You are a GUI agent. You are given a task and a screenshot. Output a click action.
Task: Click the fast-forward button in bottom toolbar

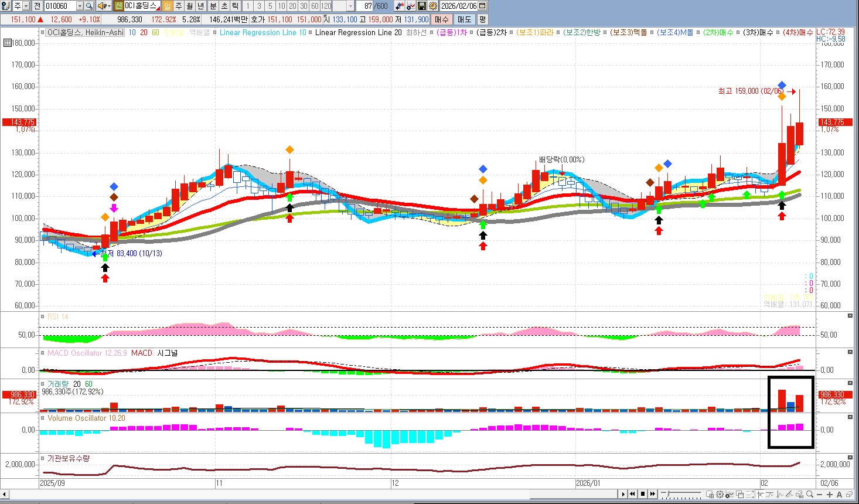click(653, 494)
